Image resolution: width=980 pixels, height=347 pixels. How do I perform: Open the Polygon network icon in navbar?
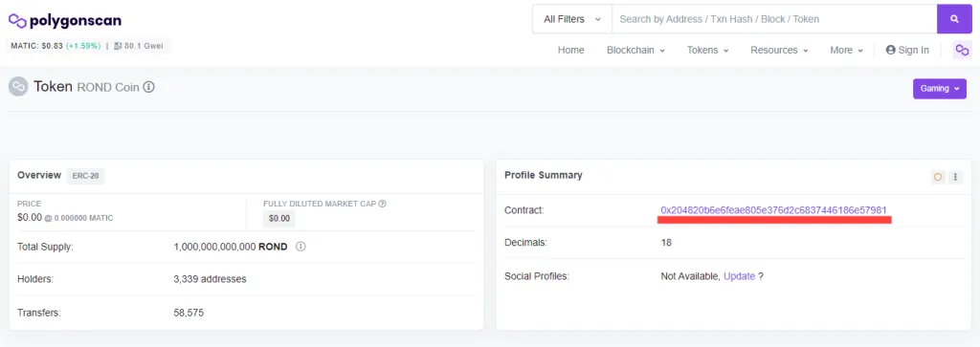(x=962, y=50)
